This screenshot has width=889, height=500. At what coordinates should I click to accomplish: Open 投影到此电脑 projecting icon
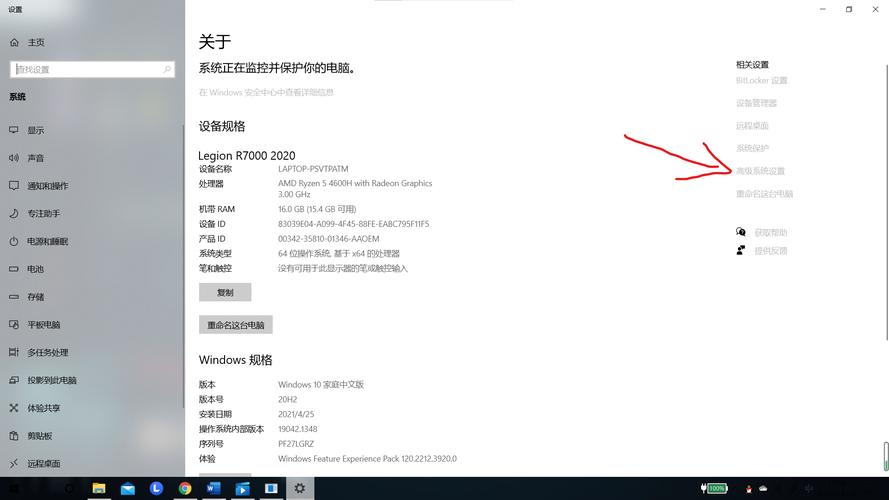pos(14,380)
